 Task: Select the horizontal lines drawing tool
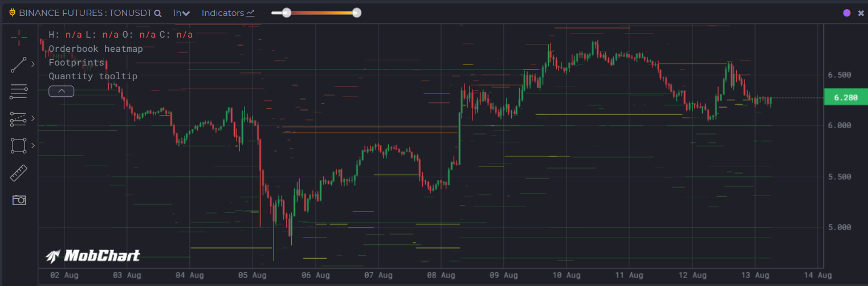[x=19, y=91]
